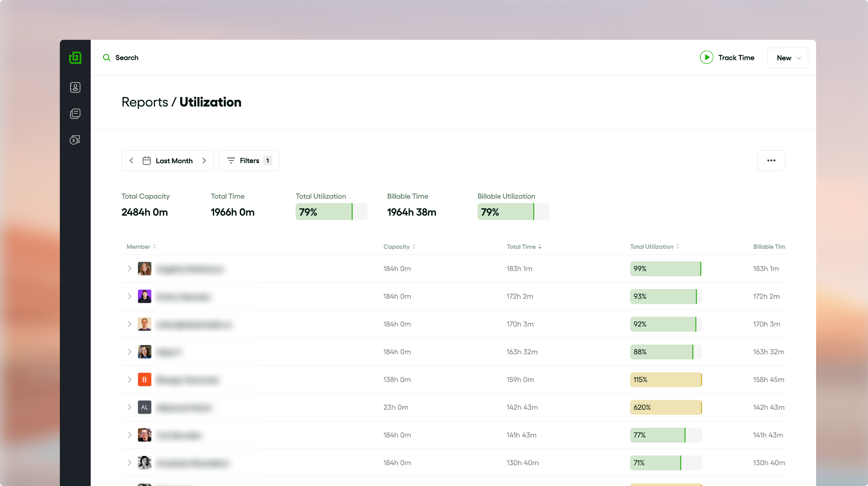Expand the member row with AL avatar
This screenshot has height=486, width=868.
[129, 407]
